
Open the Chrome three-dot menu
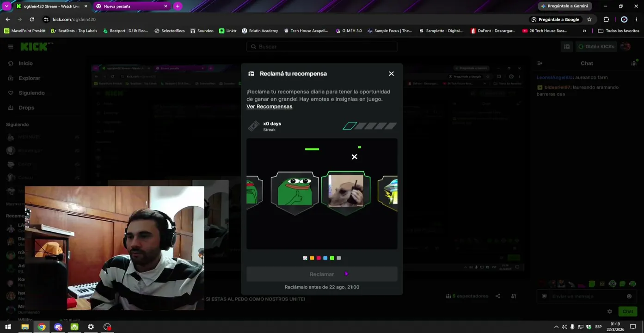(x=637, y=19)
